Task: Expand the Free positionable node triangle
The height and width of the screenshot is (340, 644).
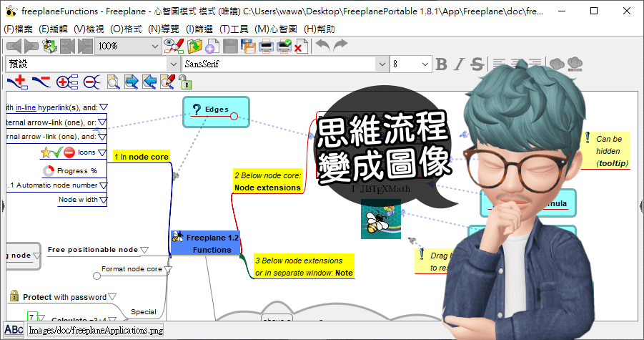Action: pos(144,250)
